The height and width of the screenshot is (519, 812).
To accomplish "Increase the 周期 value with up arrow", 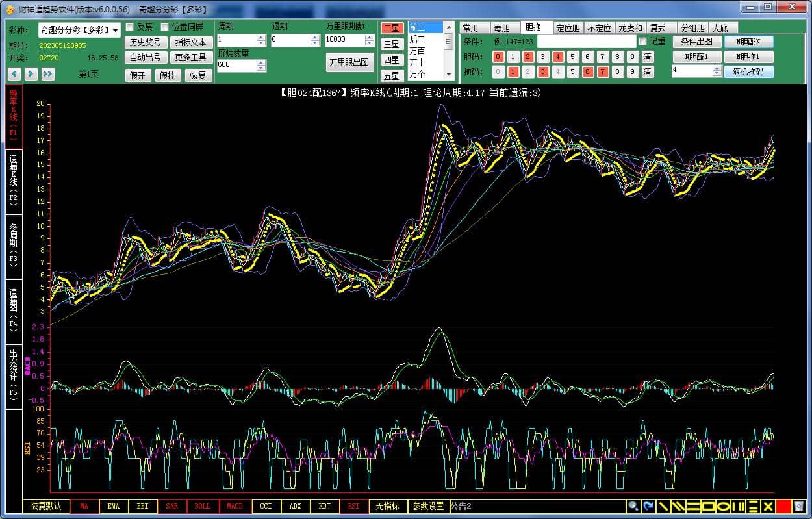I will [261, 37].
